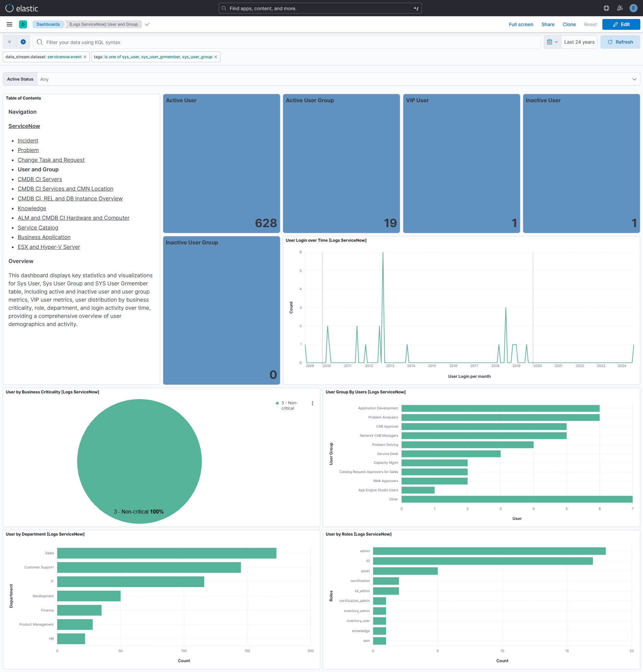Open the user profile avatar E

tap(633, 8)
